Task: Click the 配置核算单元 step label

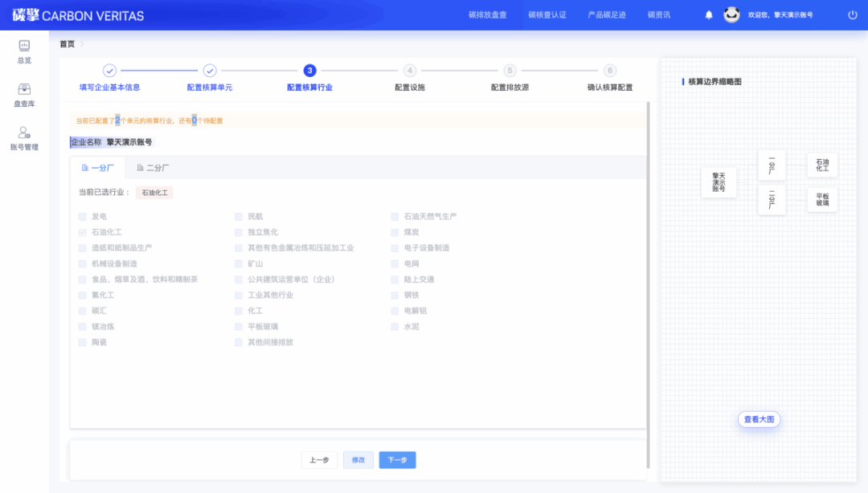Action: point(210,88)
